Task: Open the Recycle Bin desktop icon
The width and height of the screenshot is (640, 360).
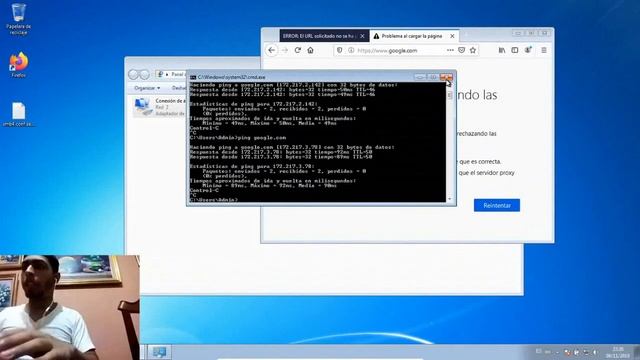Action: [18, 19]
